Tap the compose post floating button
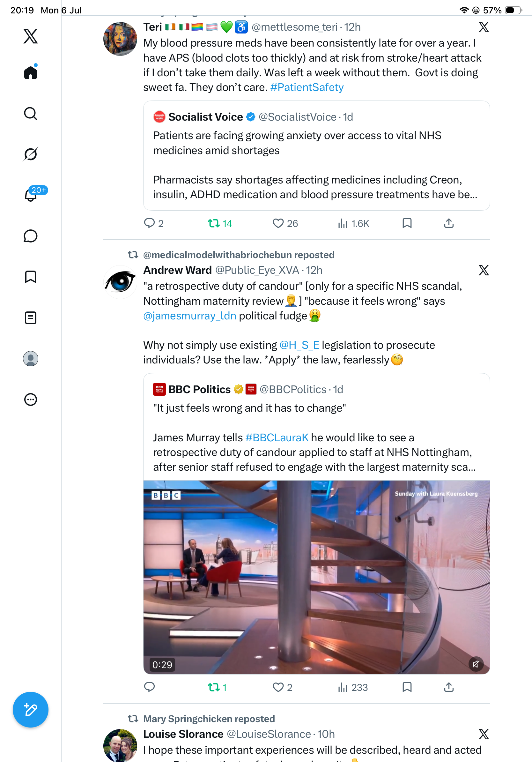532x762 pixels. (31, 710)
